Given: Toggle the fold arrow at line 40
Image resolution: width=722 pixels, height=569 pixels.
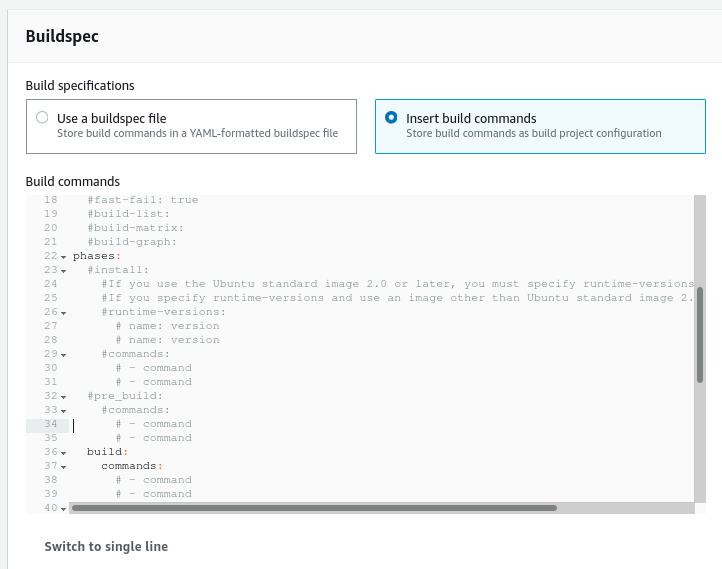Looking at the screenshot, I should (x=64, y=509).
